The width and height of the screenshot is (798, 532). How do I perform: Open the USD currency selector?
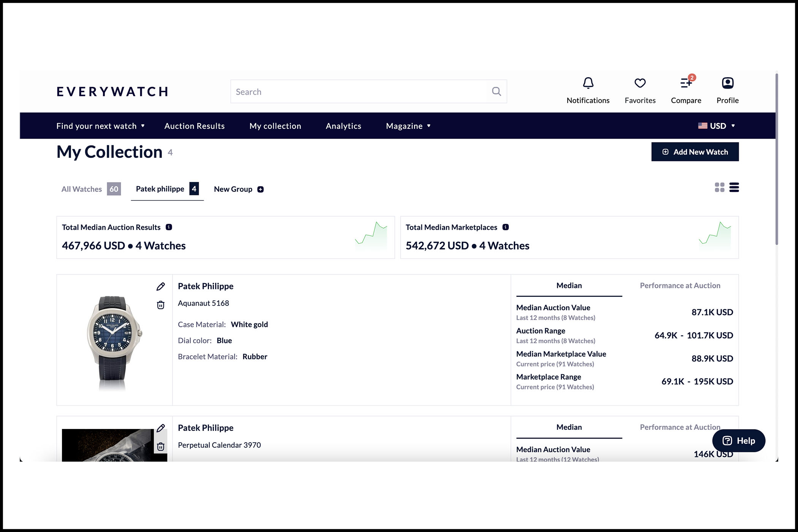point(717,126)
